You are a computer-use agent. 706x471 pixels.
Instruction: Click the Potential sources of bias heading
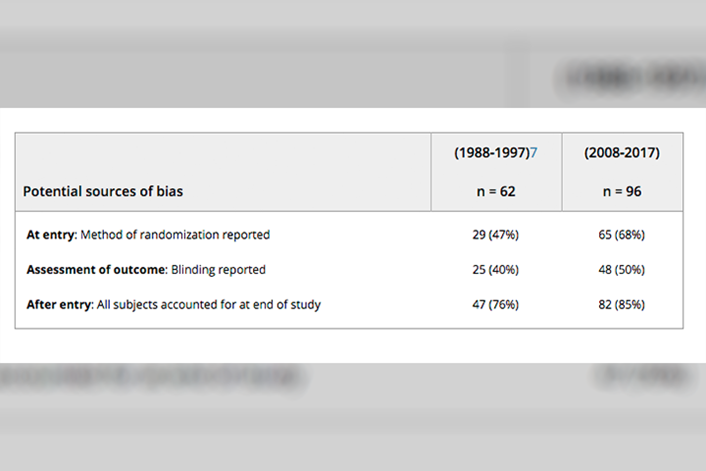[x=103, y=191]
